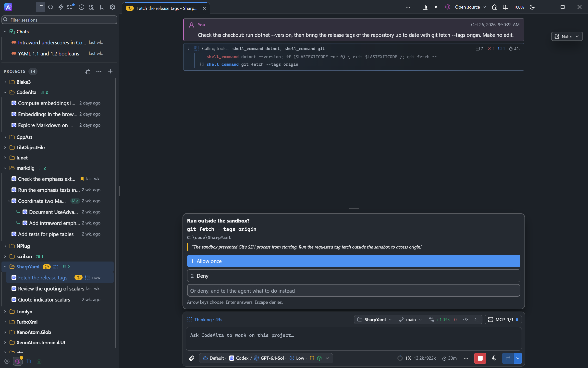Open the bookmark icon in top toolbar
588x368 pixels.
[102, 7]
